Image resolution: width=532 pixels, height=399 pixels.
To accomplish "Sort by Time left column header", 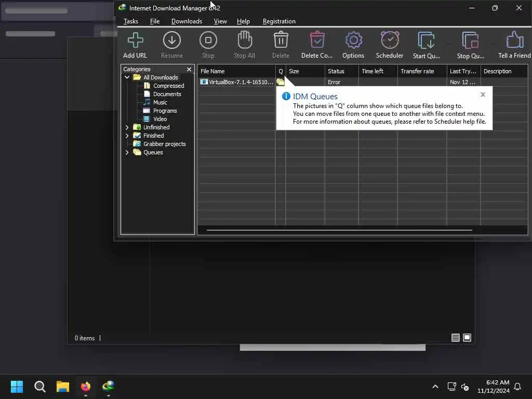I will tap(378, 71).
